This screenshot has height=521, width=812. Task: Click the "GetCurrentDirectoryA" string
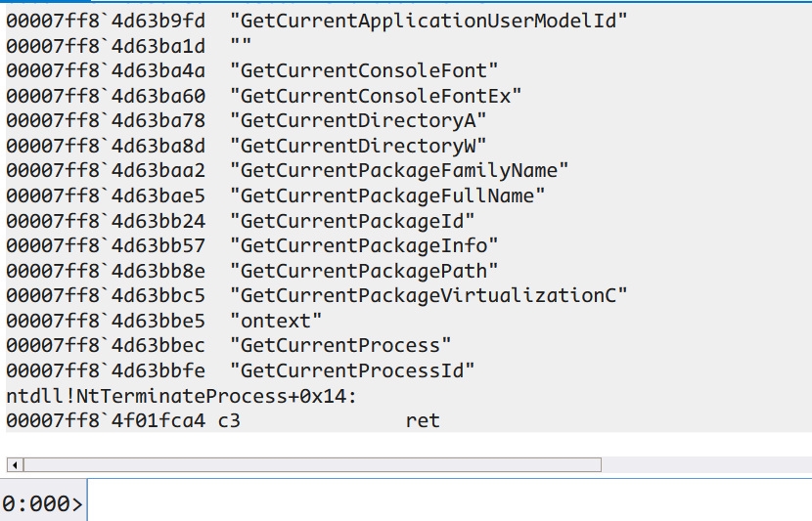358,120
